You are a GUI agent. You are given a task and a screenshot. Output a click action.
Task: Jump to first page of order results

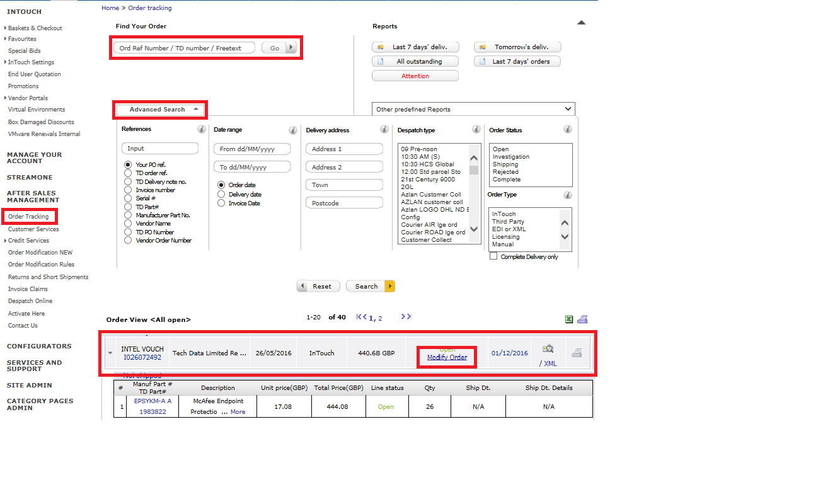pos(361,317)
